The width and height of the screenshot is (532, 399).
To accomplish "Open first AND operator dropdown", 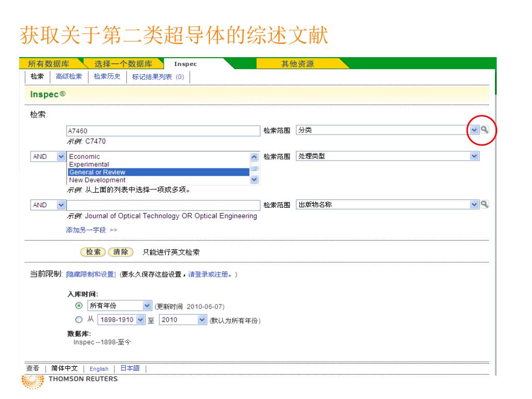I will click(x=61, y=156).
